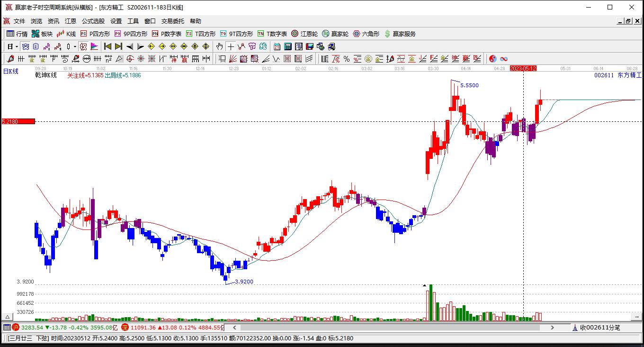
Task: Open the 六角形 tool
Action: (366, 34)
